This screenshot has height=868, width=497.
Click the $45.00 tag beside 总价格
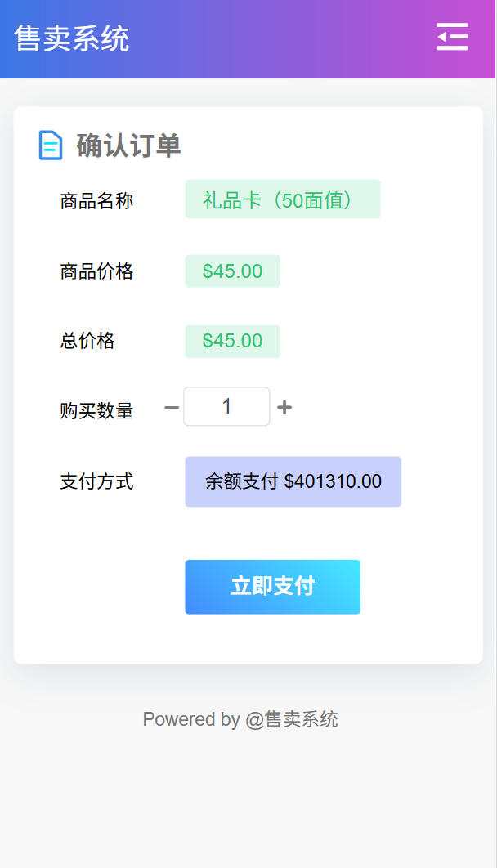point(232,342)
